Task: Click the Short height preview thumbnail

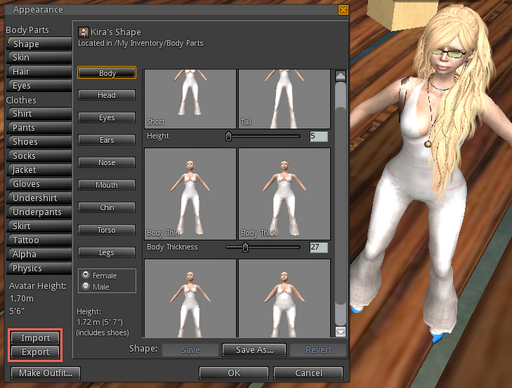Action: [x=190, y=99]
